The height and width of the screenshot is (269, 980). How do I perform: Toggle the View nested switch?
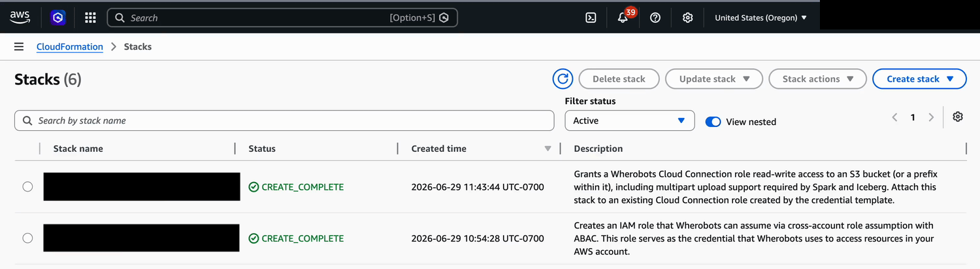pos(713,122)
